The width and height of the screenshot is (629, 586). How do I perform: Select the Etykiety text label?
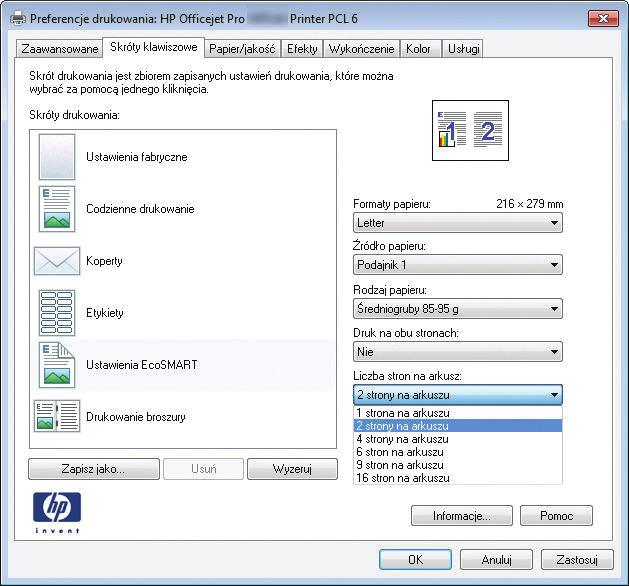tap(105, 313)
